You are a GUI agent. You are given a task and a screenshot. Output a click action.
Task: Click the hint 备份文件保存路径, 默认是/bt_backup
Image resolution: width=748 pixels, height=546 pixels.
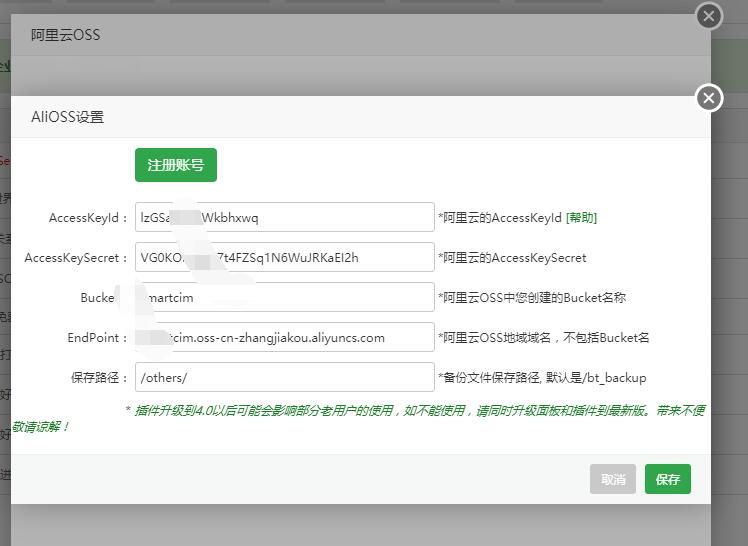(x=542, y=378)
